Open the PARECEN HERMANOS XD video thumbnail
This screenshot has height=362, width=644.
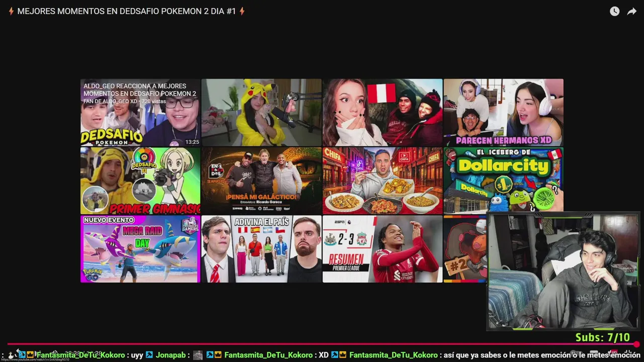click(503, 112)
